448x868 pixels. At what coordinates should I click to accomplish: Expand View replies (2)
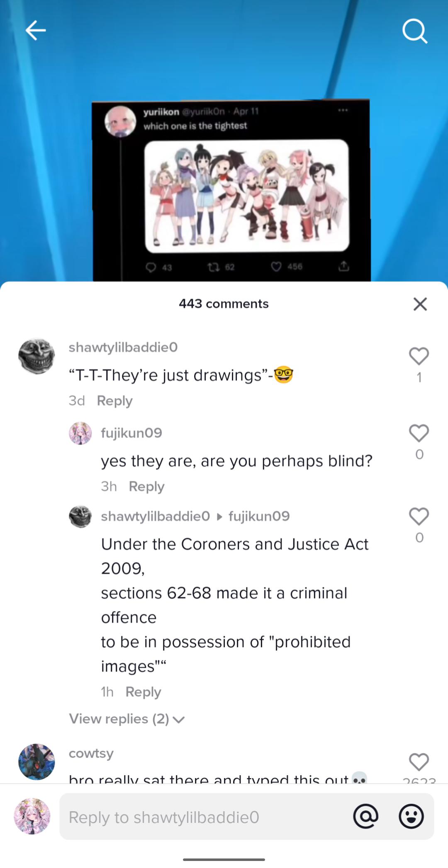point(127,719)
